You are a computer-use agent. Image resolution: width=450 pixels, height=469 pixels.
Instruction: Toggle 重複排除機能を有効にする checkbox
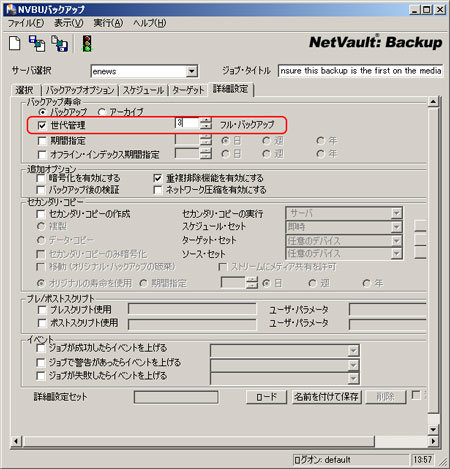pyautogui.click(x=157, y=178)
